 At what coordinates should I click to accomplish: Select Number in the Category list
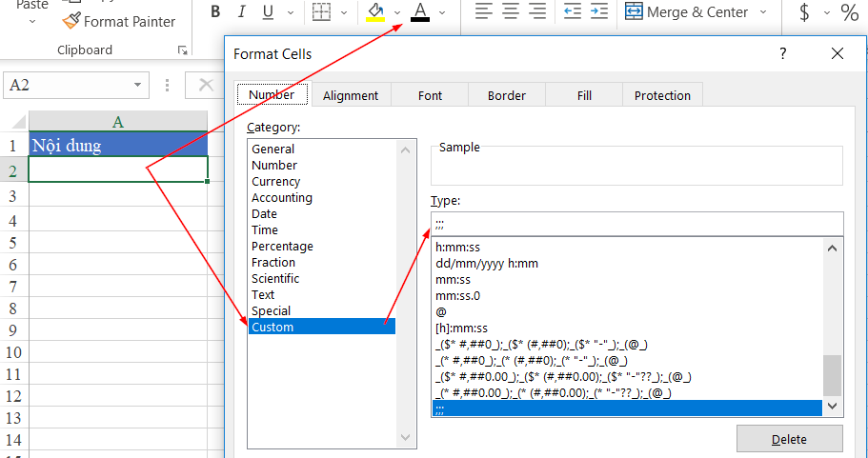(x=322, y=165)
